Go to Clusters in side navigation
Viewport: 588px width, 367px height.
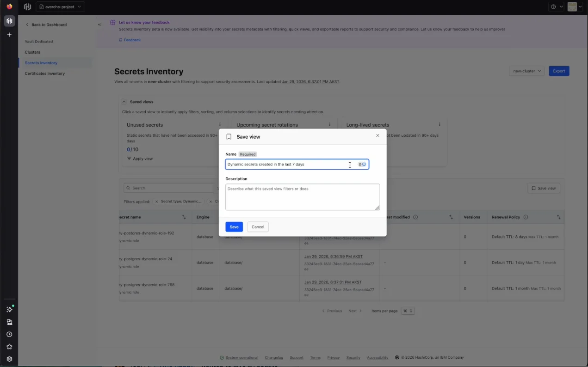pos(32,52)
